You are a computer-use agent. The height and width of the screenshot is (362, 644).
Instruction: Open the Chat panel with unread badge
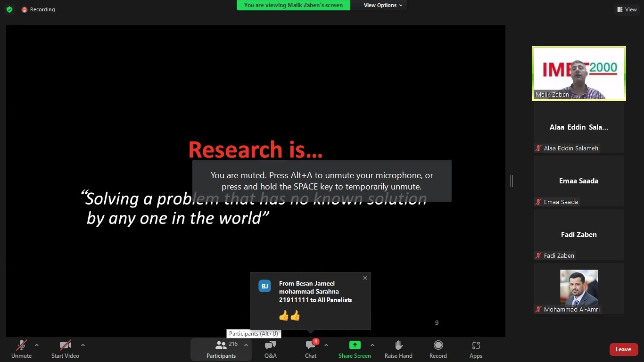click(311, 346)
